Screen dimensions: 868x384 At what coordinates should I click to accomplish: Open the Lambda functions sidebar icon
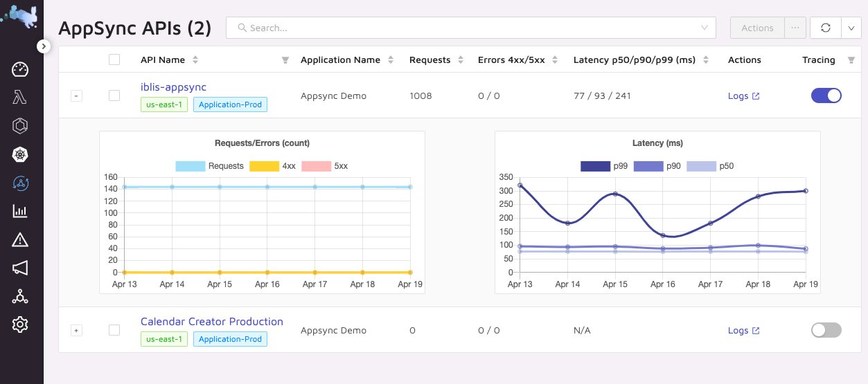point(20,98)
